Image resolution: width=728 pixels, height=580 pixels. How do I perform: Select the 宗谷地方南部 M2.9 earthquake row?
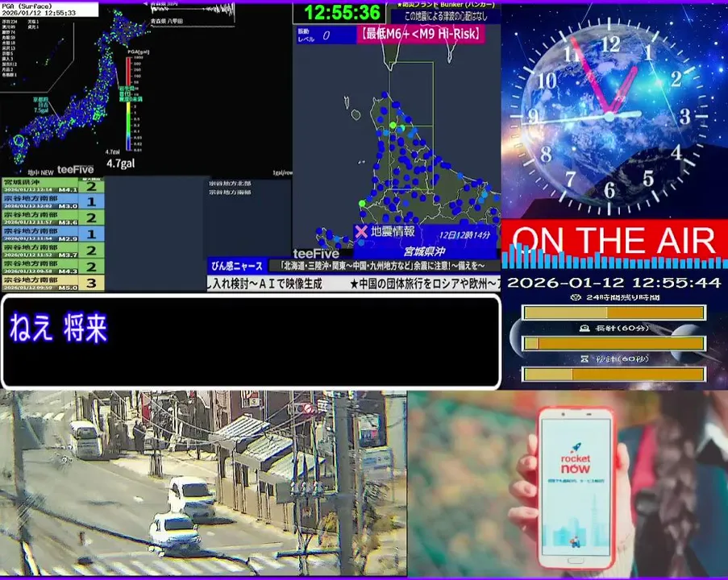[x=53, y=234]
